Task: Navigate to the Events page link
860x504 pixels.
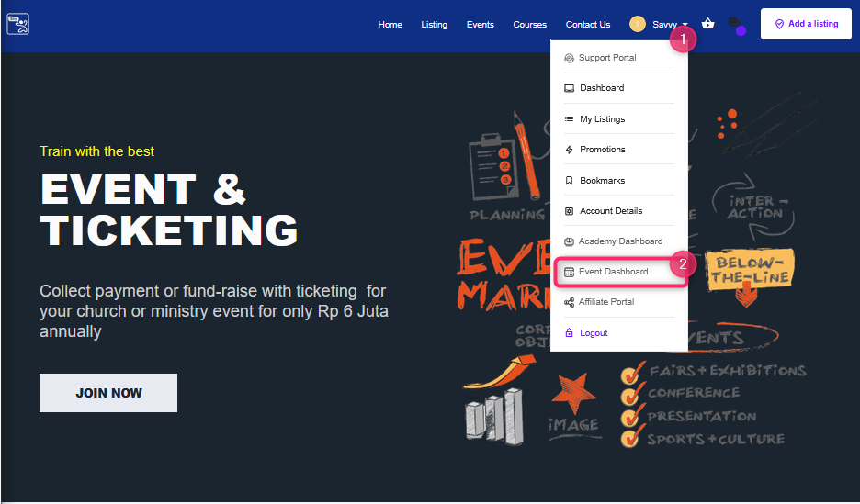Action: [480, 25]
